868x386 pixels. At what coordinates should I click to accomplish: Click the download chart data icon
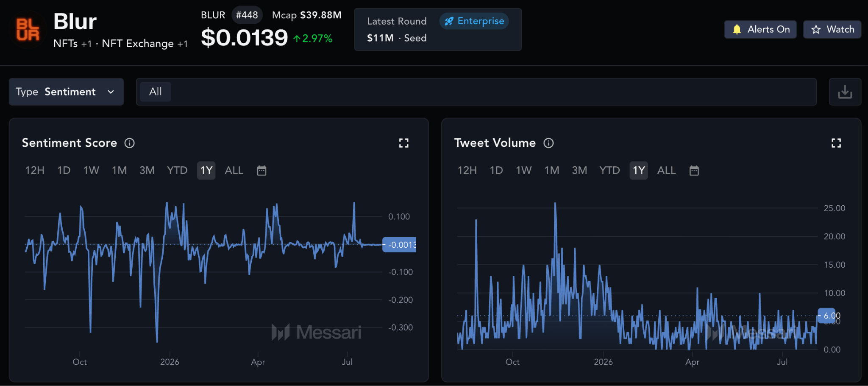(x=845, y=92)
